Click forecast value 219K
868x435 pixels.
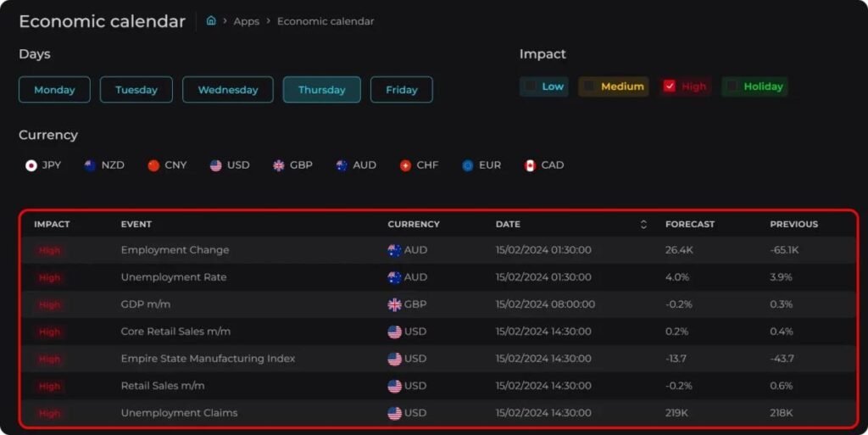pos(676,413)
